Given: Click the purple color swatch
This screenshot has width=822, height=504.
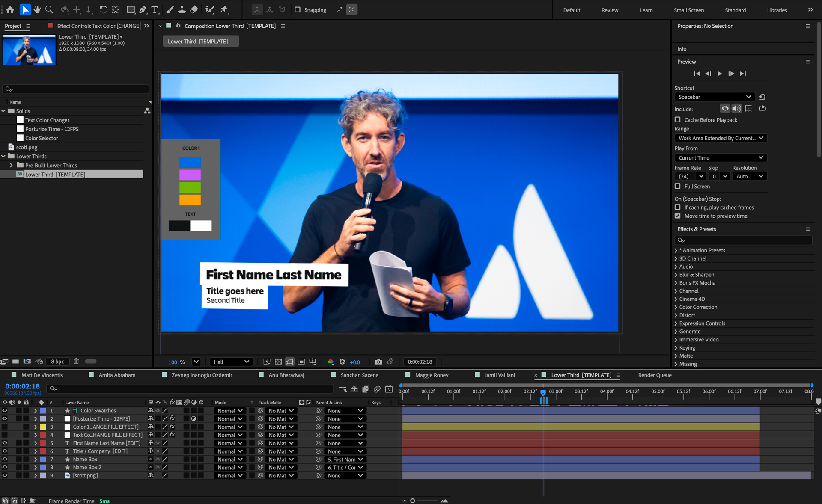Looking at the screenshot, I should (190, 175).
